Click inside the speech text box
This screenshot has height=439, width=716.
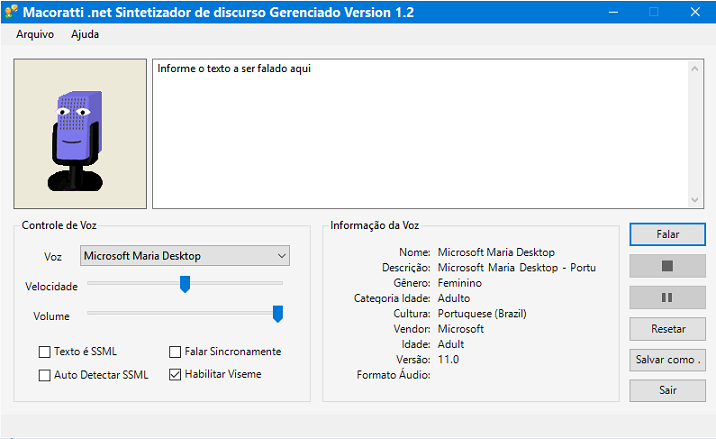[x=420, y=134]
